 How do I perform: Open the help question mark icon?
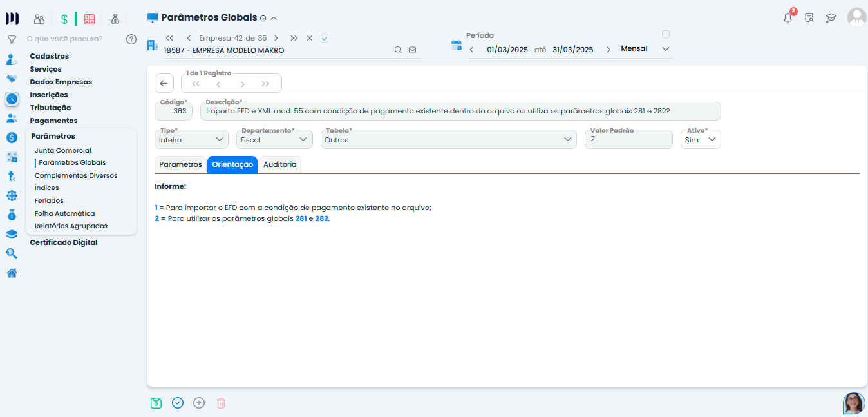pos(131,39)
